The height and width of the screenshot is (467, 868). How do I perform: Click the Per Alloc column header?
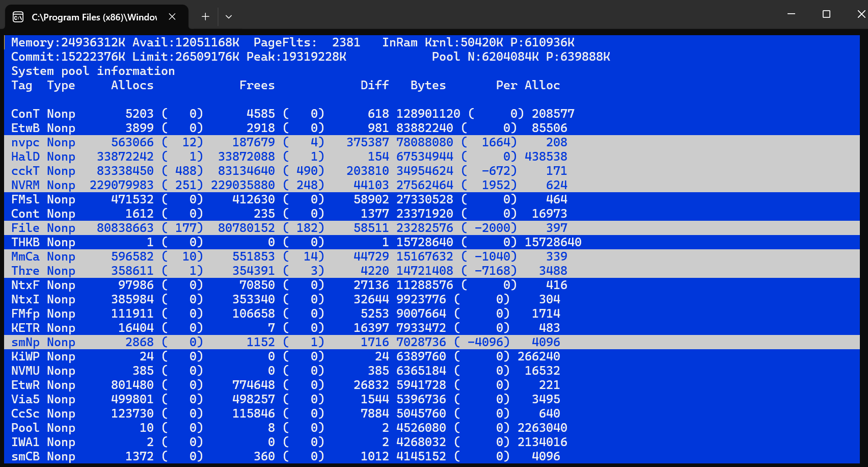point(528,85)
